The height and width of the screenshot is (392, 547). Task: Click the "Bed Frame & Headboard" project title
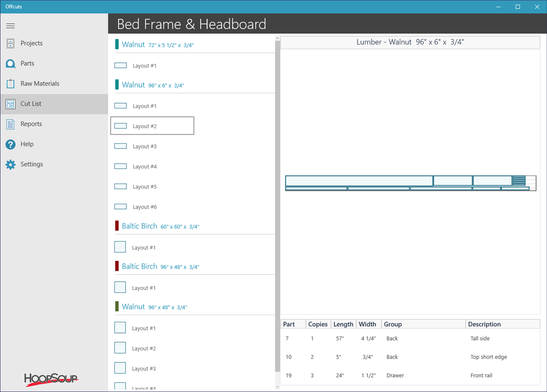click(x=191, y=24)
